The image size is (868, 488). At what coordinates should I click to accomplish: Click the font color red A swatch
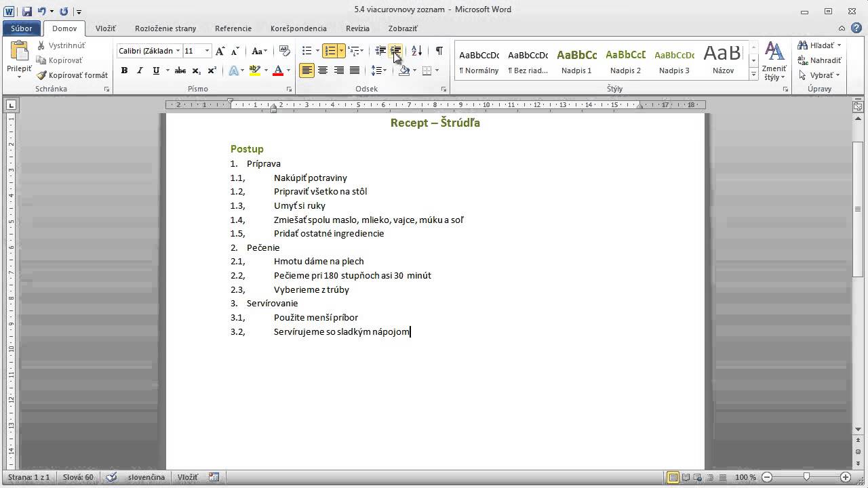(277, 70)
